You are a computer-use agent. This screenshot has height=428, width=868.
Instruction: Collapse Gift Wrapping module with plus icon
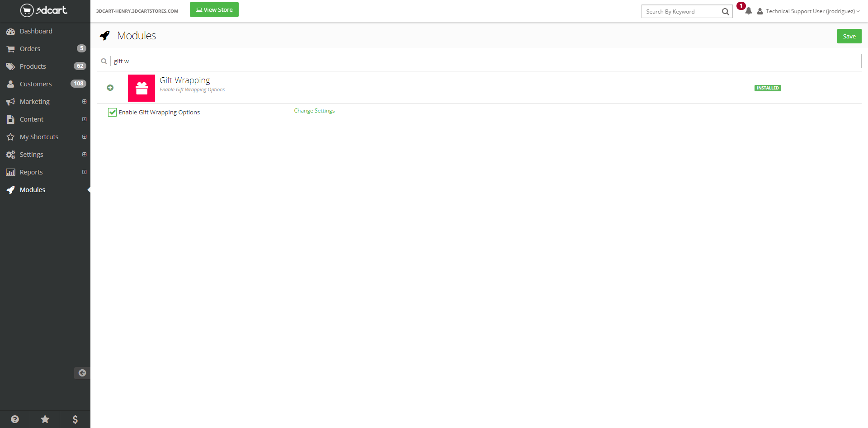(x=110, y=88)
